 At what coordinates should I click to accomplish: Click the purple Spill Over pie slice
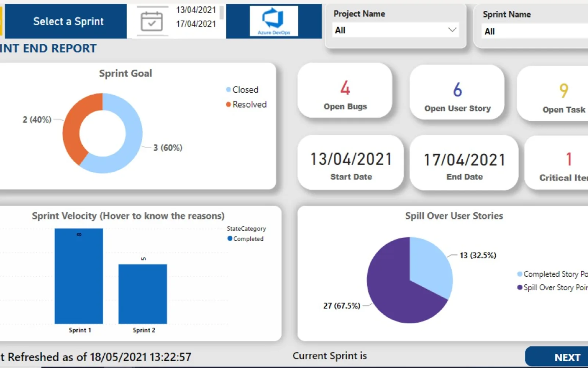pos(393,291)
